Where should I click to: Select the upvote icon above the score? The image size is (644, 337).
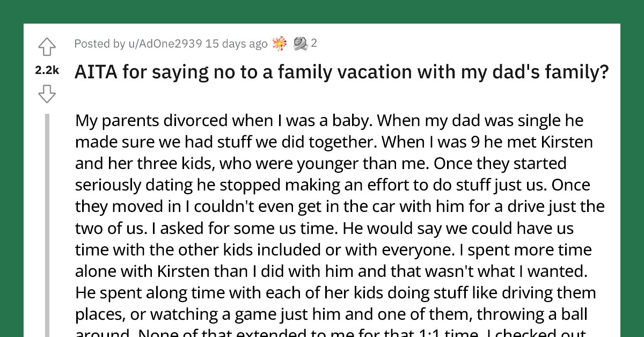click(x=47, y=47)
